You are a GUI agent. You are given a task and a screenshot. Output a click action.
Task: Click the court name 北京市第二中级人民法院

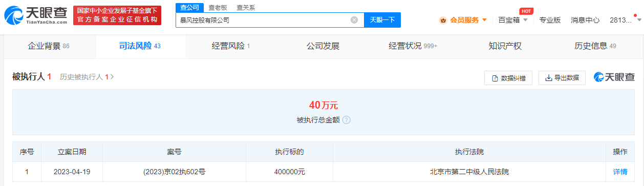[x=469, y=172]
